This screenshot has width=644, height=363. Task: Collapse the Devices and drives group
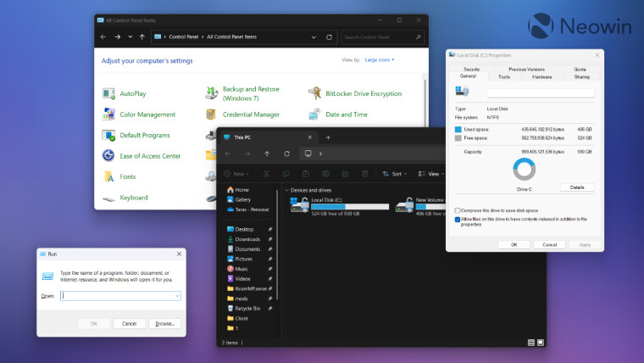tap(286, 190)
